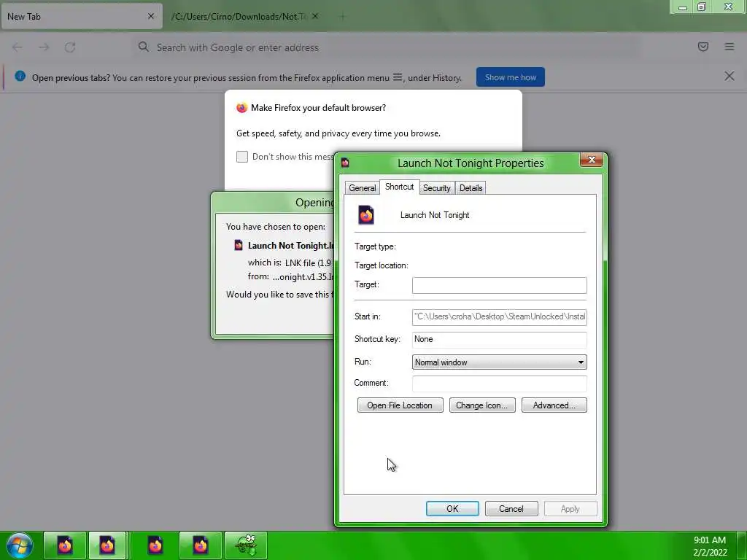The image size is (747, 560).
Task: Switch to the Shortcut tab
Action: 399,187
